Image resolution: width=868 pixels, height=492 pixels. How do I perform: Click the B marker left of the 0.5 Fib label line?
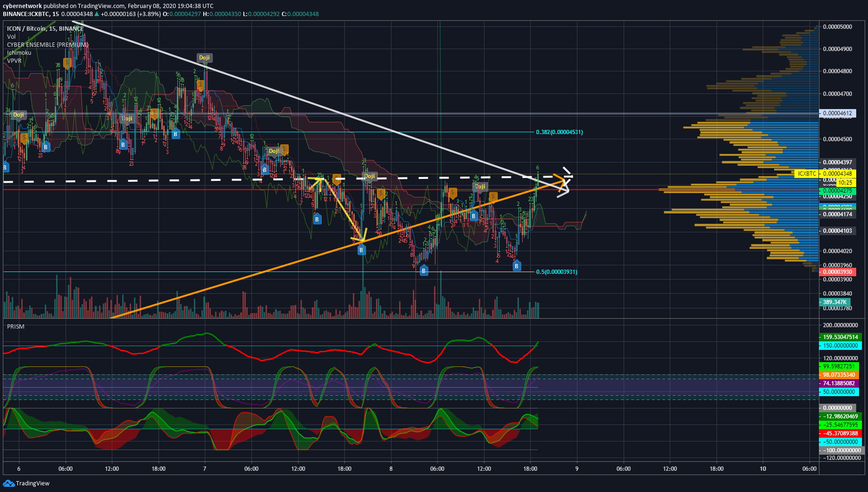[424, 271]
